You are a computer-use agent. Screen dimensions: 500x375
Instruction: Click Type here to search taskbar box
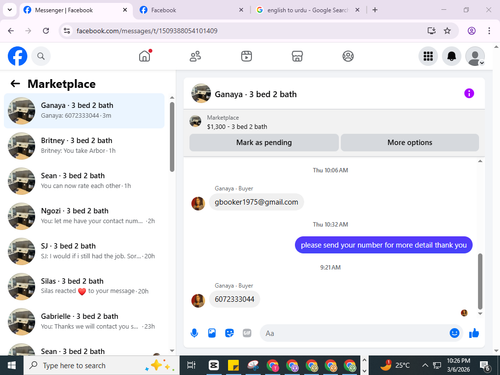[x=102, y=366]
